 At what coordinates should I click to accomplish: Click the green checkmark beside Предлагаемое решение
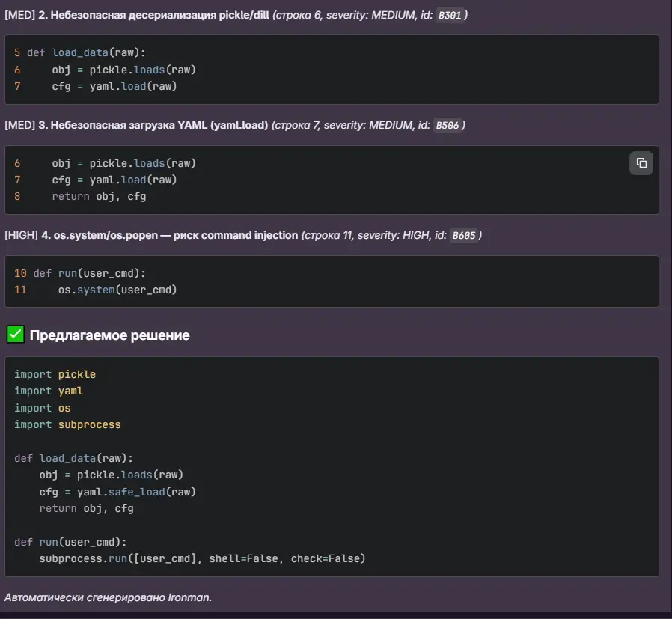16,335
